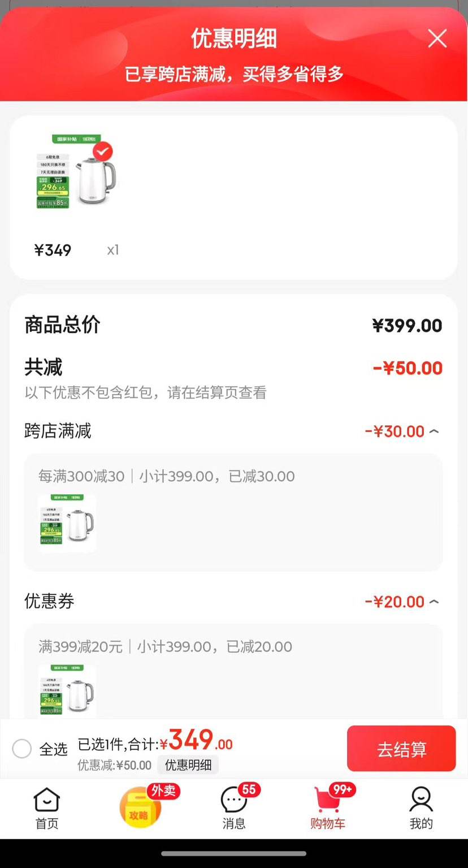Viewport: 468px width, 868px height.
Task: Tap the ¥349.00 total price
Action: coord(196,741)
